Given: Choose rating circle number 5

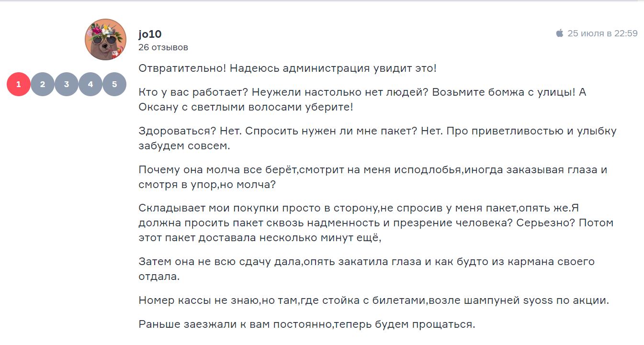Looking at the screenshot, I should click(x=114, y=85).
